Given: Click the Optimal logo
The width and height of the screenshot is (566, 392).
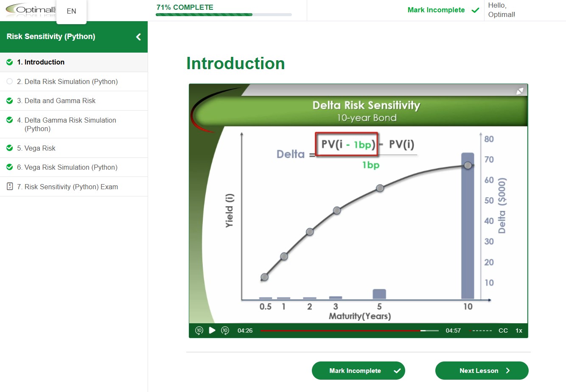Looking at the screenshot, I should 30,10.
